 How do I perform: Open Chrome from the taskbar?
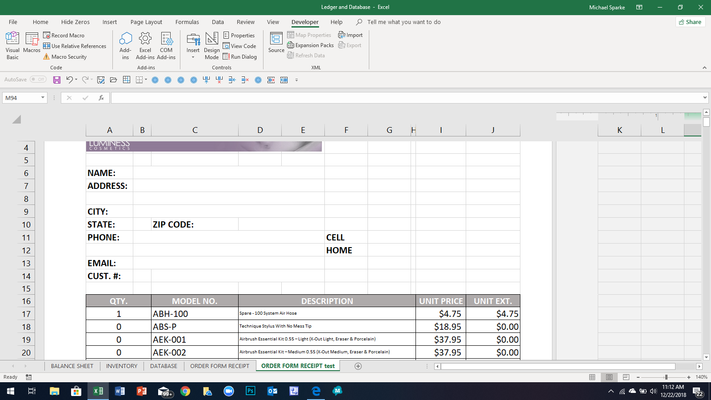click(x=185, y=391)
